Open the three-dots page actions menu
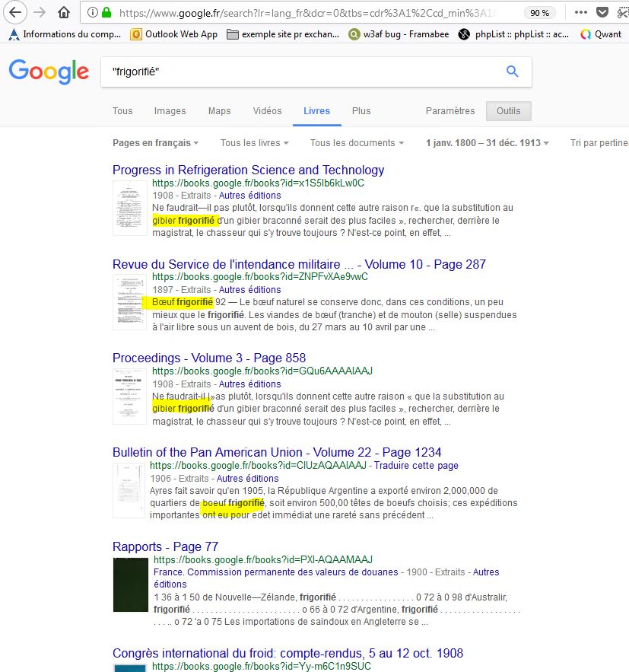The width and height of the screenshot is (629, 672). click(x=580, y=13)
